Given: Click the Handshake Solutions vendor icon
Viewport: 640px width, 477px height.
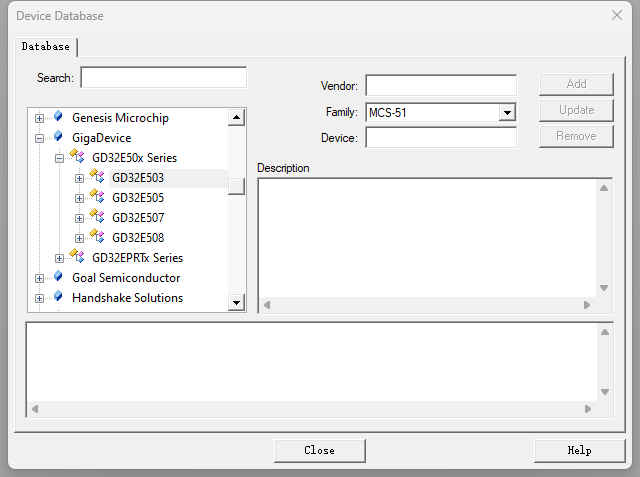Looking at the screenshot, I should (58, 296).
